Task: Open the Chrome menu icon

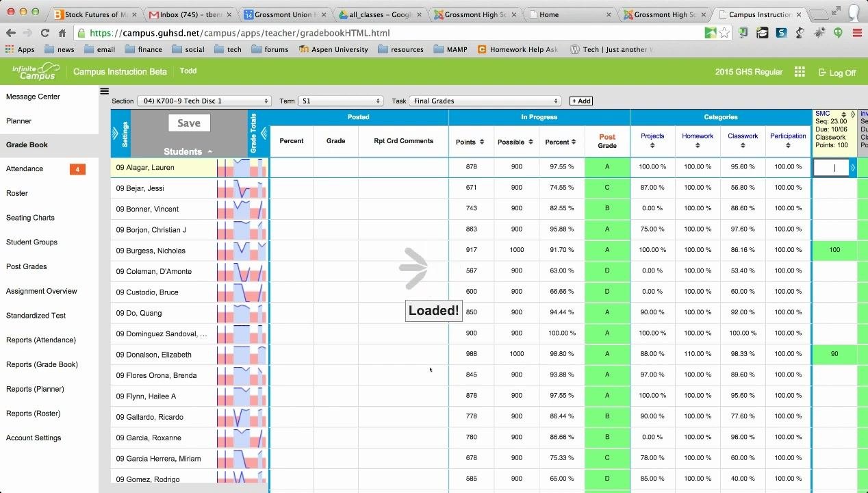Action: [x=857, y=33]
